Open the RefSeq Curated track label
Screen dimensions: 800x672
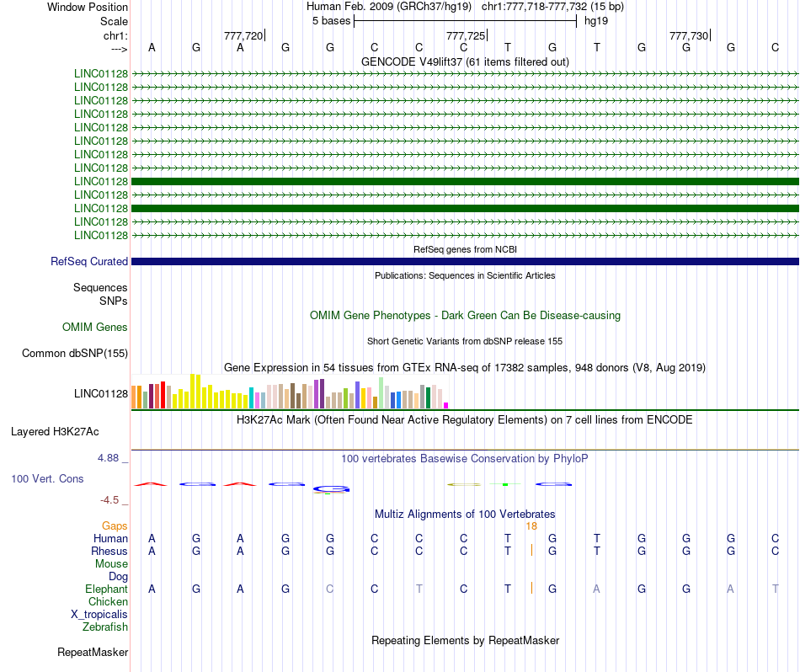(88, 262)
